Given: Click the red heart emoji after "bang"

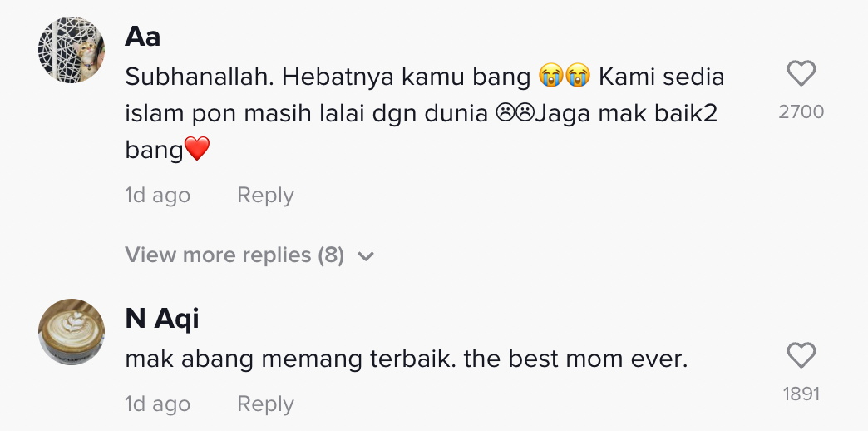Looking at the screenshot, I should (197, 150).
